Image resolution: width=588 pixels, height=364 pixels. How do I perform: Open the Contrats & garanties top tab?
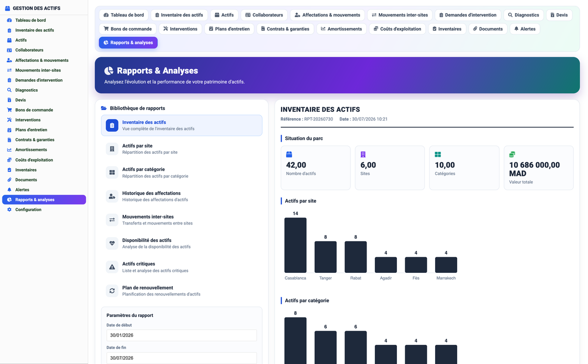coord(285,29)
